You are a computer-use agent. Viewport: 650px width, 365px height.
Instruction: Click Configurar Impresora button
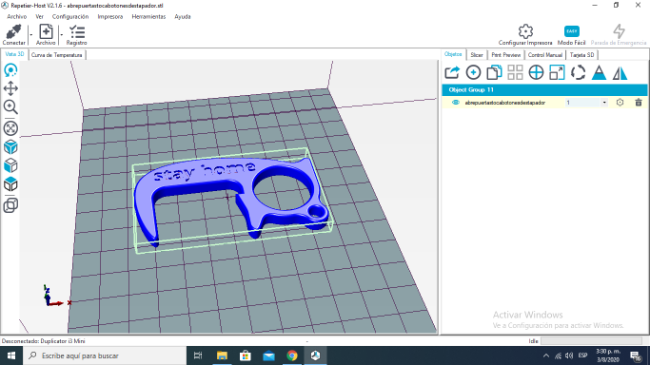point(525,35)
